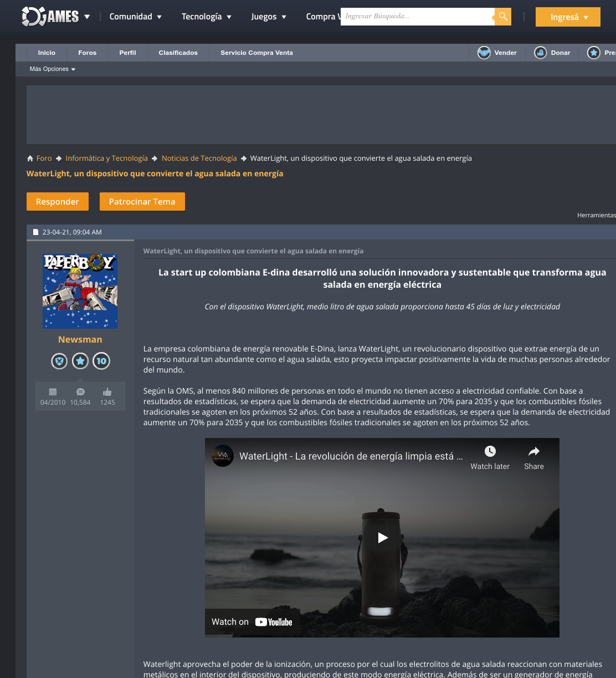Image resolution: width=616 pixels, height=678 pixels.
Task: Open the Herramientas thread tools menu
Action: pos(596,215)
